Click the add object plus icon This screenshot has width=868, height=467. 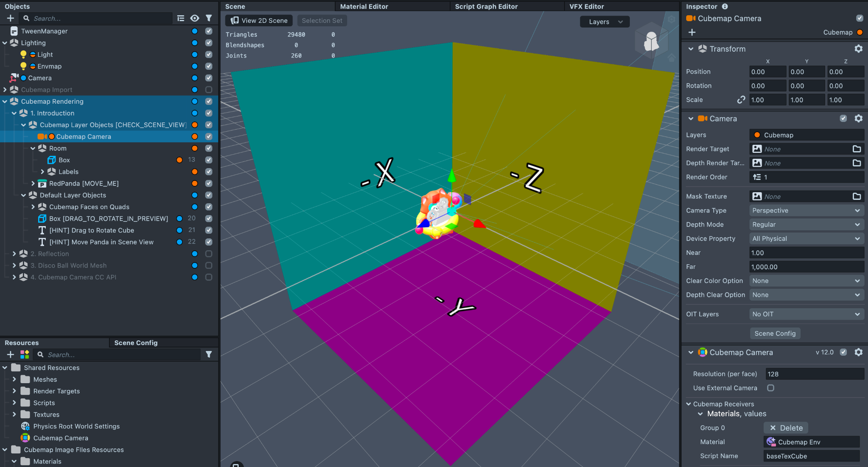click(11, 18)
